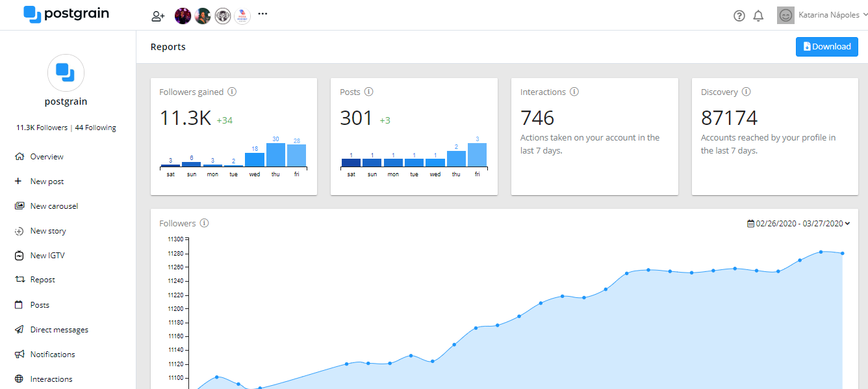Click the add account icon
This screenshot has width=868, height=389.
158,16
